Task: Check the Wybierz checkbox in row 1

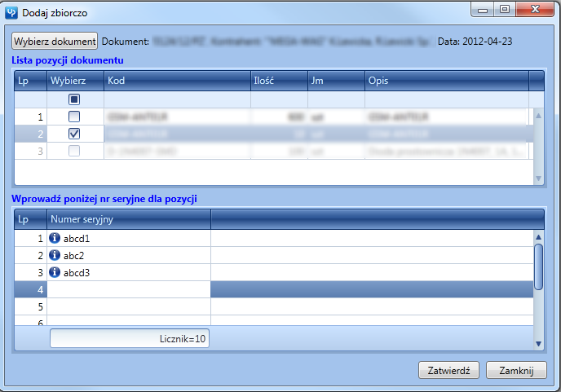Action: coord(74,117)
